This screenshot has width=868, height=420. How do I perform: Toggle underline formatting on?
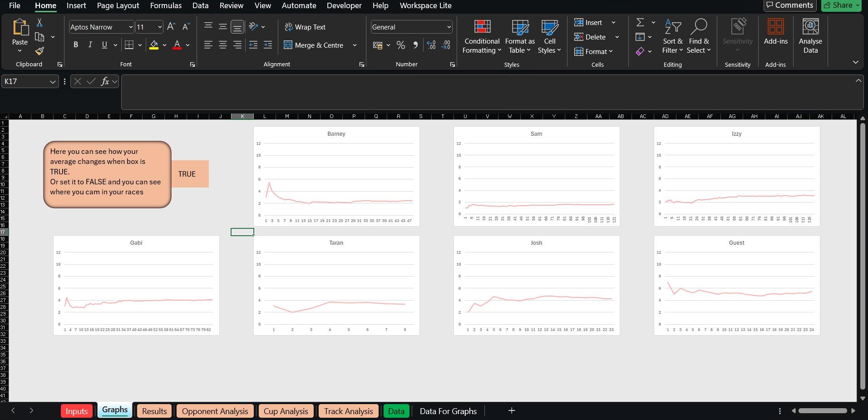(x=104, y=44)
